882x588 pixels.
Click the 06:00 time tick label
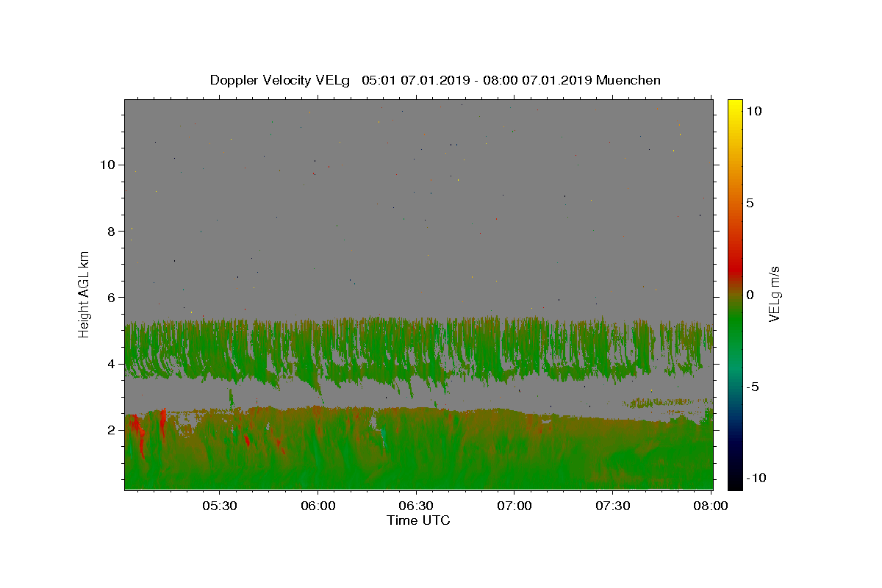[x=318, y=506]
